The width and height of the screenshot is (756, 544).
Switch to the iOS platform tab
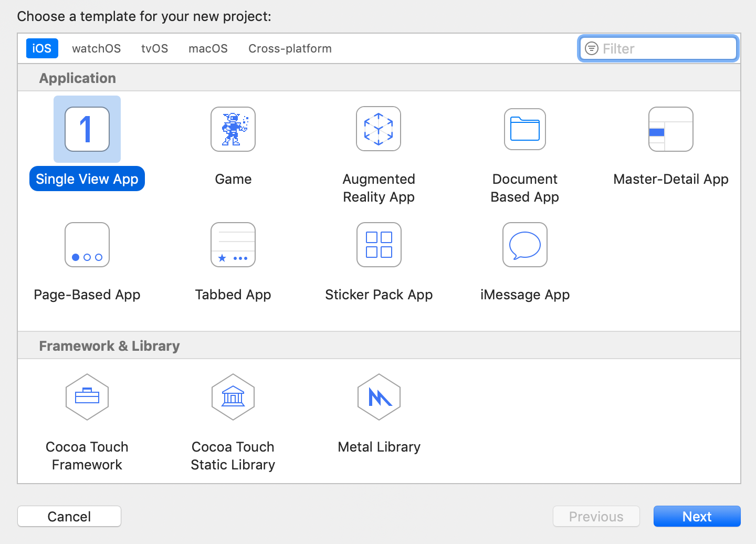42,48
